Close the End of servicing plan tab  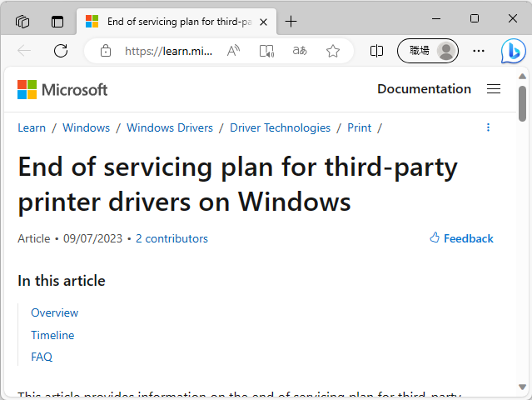pos(263,22)
